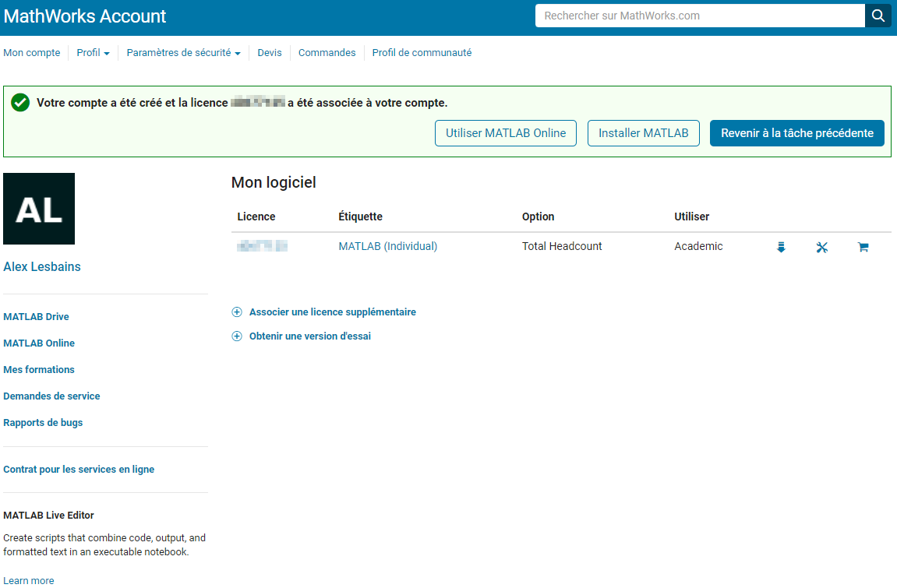Viewport: 897px width, 588px height.
Task: Open MATLAB Online sidebar link
Action: click(39, 343)
